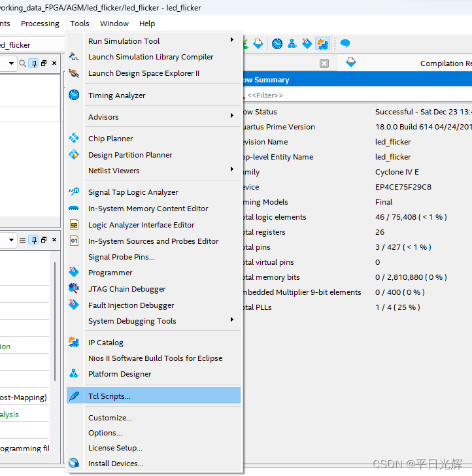Open Programmer from Tools menu
The width and height of the screenshot is (472, 476).
coord(154,273)
